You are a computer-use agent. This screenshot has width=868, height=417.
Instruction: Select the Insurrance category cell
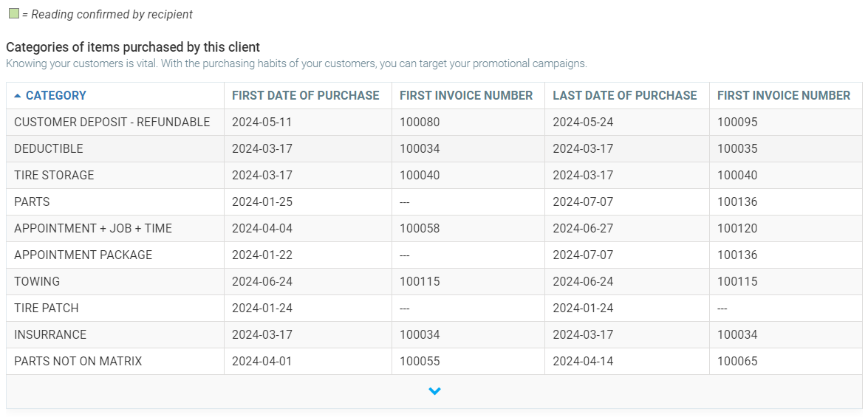point(50,335)
